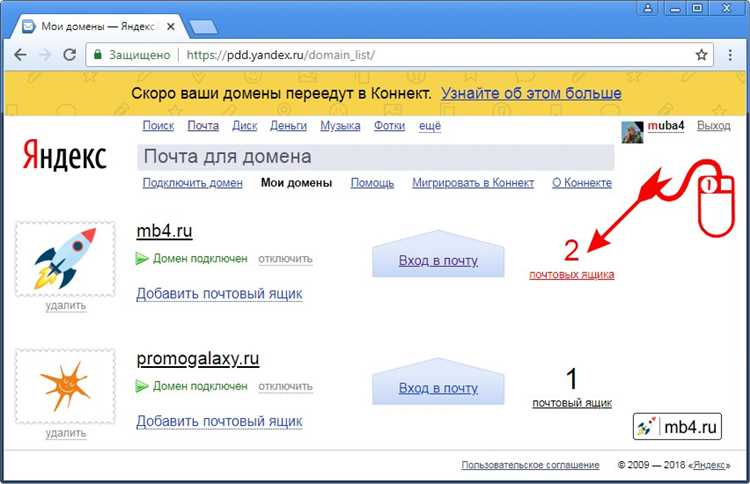Open the '2 почтовых ящика' link
The height and width of the screenshot is (484, 750).
(571, 273)
